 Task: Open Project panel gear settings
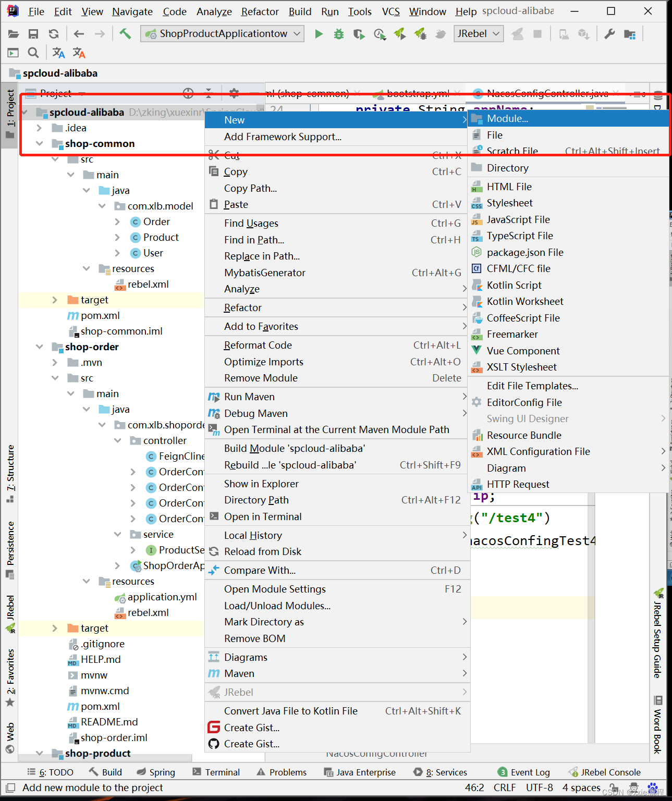(234, 93)
